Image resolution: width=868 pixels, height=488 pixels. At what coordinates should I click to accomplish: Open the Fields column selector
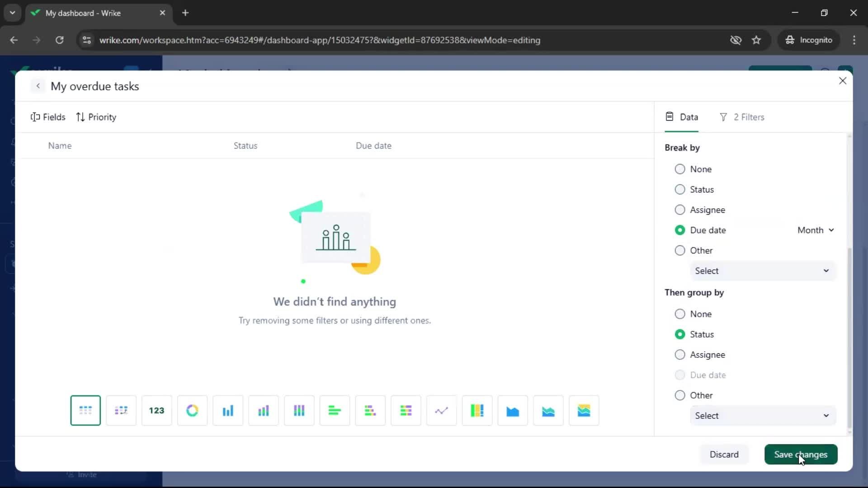pos(48,117)
